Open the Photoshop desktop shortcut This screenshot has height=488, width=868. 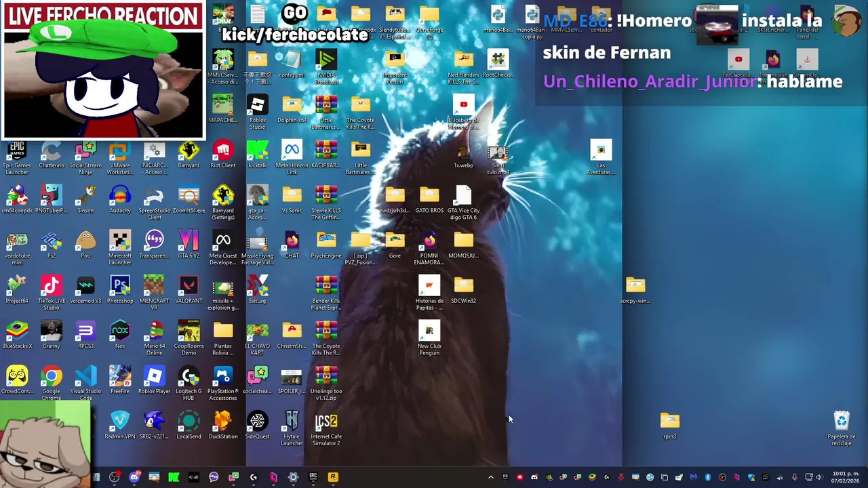tap(120, 291)
